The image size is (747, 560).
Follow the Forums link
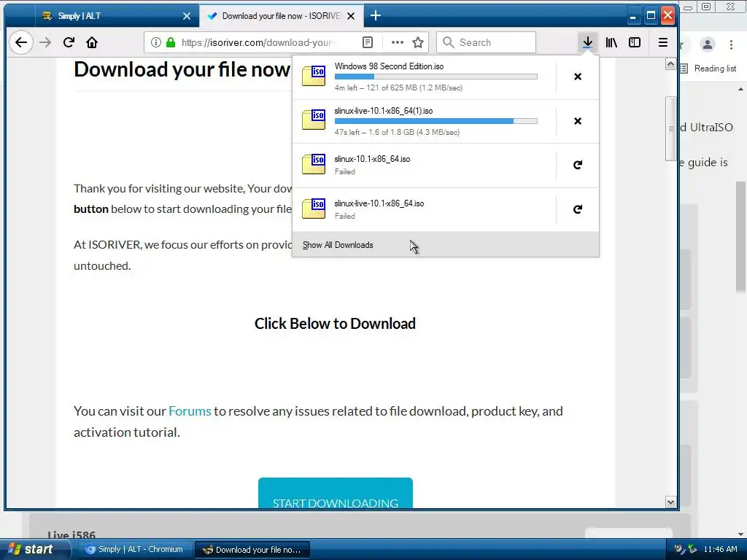point(190,411)
